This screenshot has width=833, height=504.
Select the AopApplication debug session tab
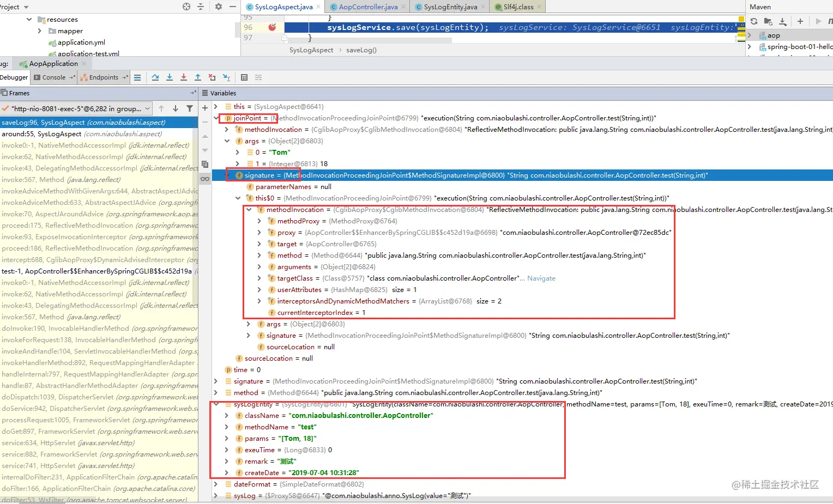point(53,64)
